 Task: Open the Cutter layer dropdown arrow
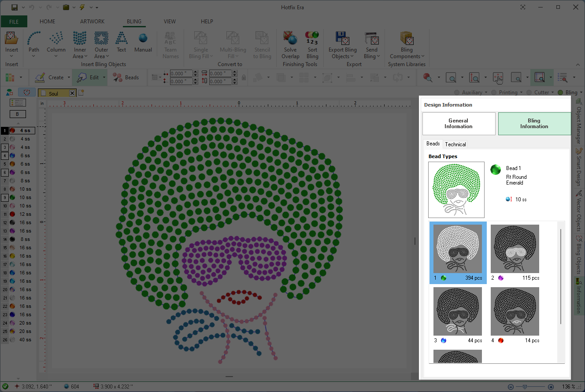pos(553,92)
